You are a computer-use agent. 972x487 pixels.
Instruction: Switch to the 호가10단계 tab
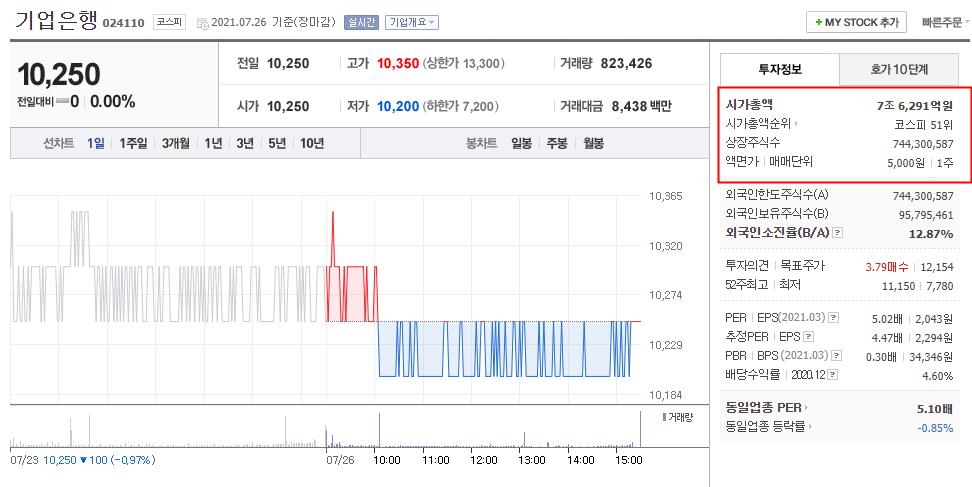point(899,69)
